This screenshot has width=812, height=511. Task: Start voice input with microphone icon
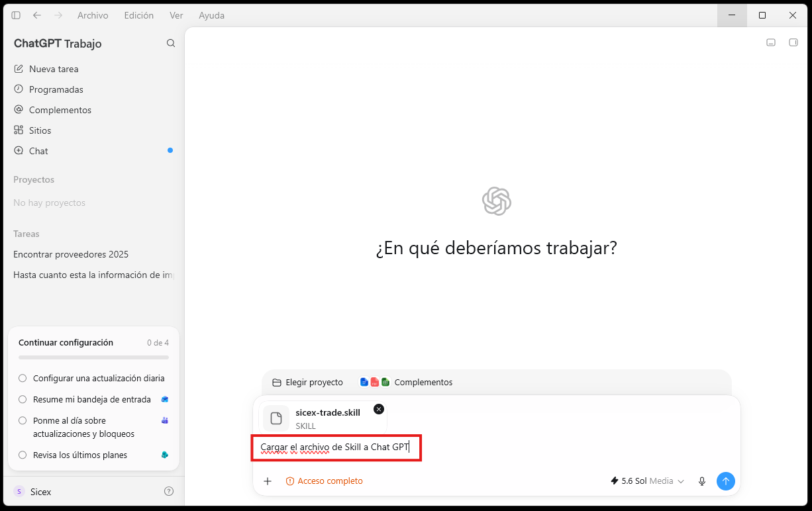702,481
